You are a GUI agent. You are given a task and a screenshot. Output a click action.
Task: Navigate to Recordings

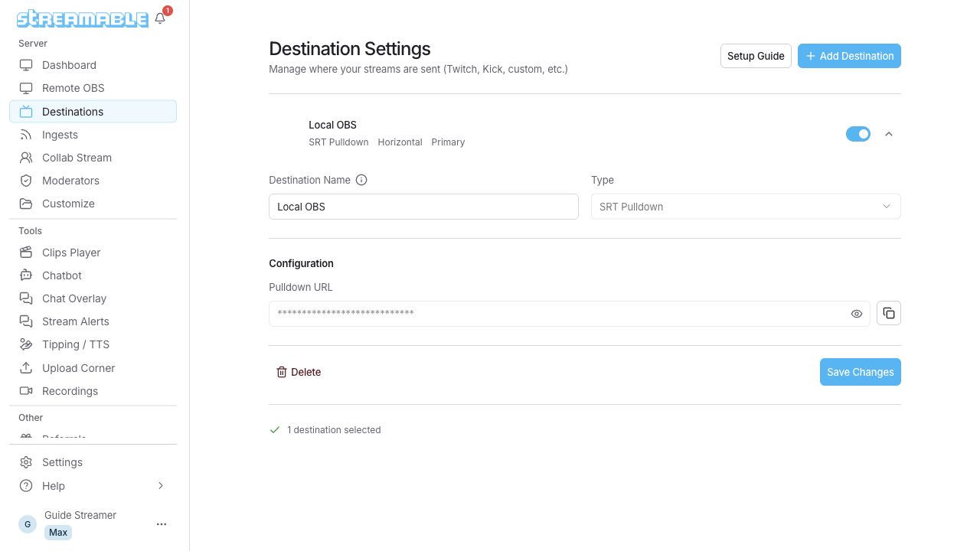(x=93, y=391)
